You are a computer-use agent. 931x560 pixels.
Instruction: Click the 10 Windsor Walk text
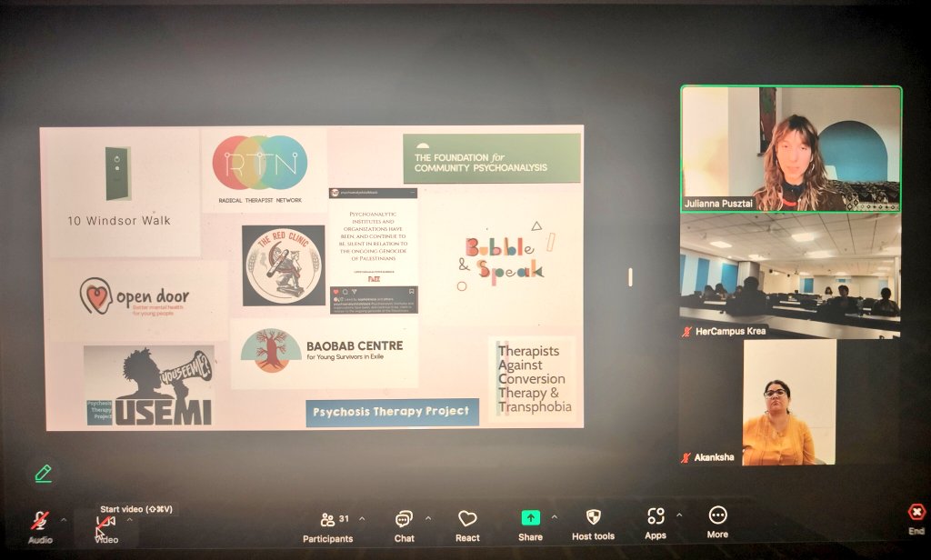(x=119, y=220)
